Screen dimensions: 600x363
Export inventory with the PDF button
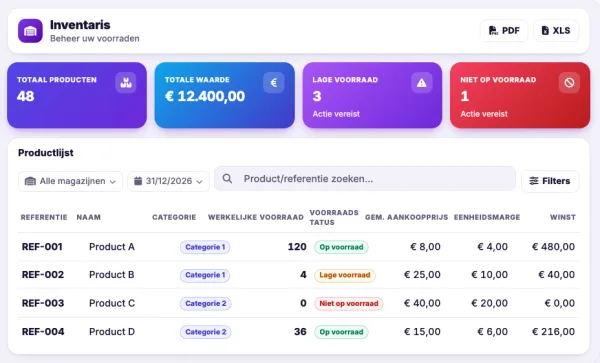(x=504, y=31)
